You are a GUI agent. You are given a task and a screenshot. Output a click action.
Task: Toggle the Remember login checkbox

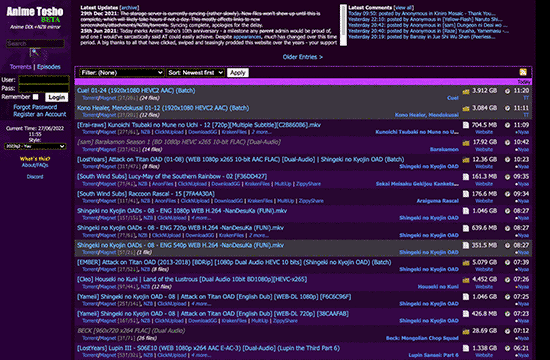[x=35, y=97]
